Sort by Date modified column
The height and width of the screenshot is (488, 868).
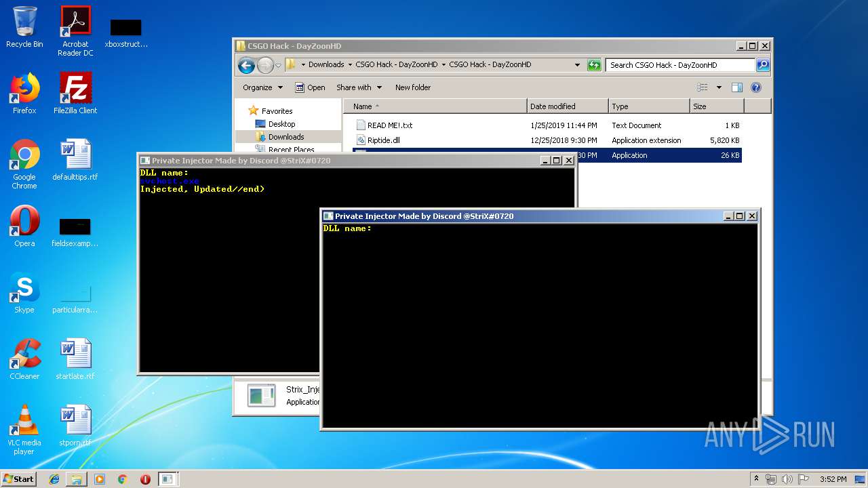568,106
